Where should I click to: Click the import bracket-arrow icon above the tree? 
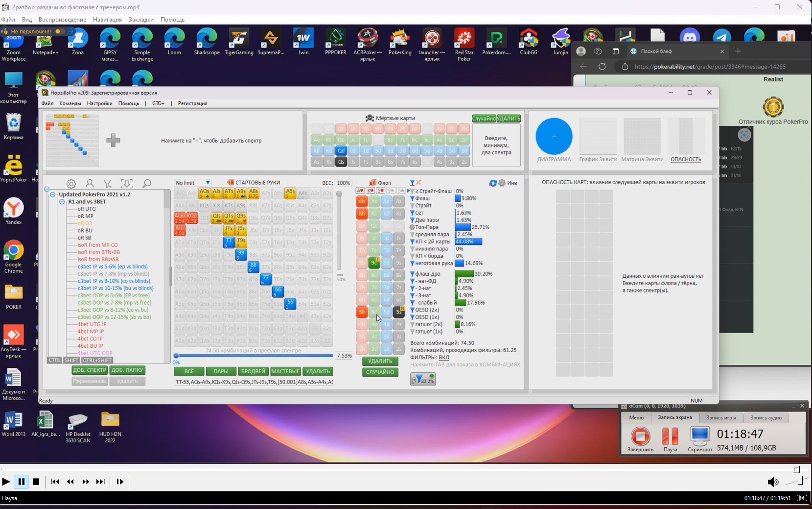click(127, 184)
